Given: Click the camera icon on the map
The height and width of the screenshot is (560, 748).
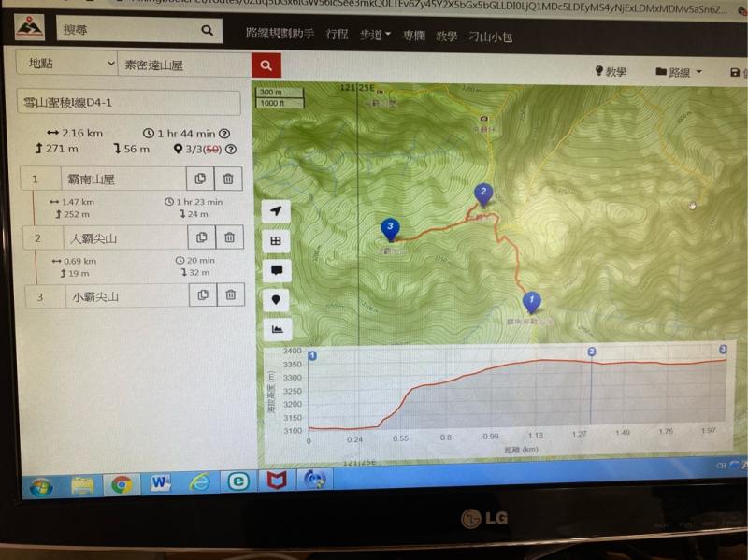Looking at the screenshot, I should 483,119.
